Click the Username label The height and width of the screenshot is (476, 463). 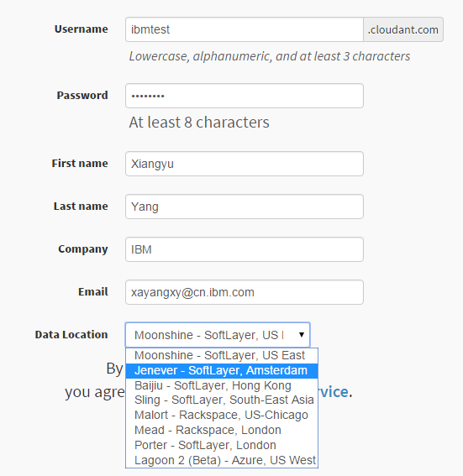[x=82, y=29]
